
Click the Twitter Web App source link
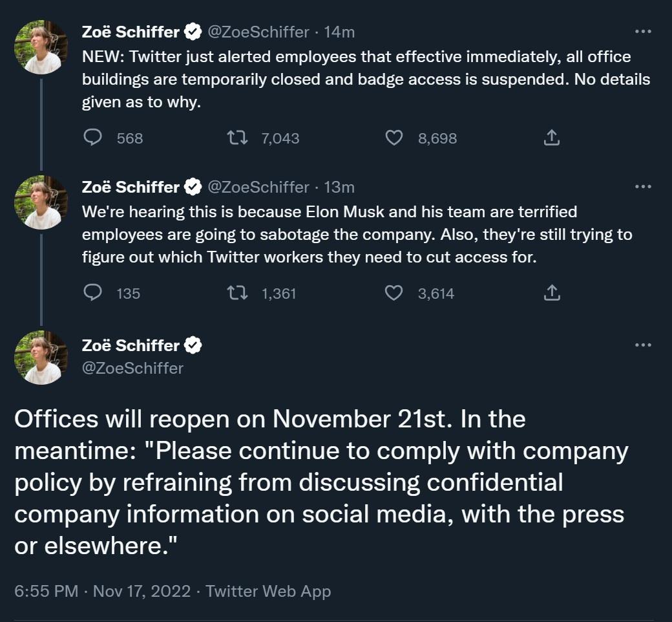pos(268,591)
